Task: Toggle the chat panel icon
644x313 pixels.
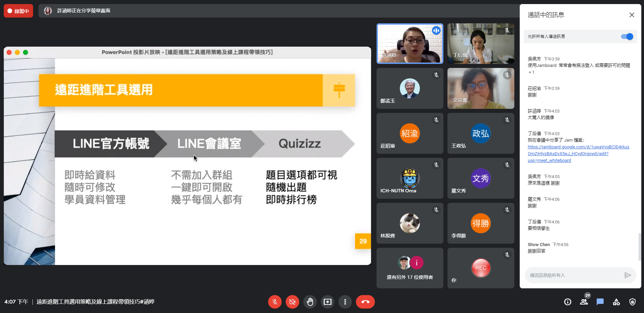Action: coord(600,302)
